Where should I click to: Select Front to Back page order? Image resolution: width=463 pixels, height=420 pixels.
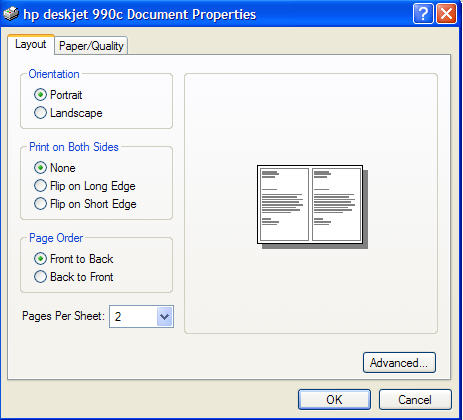tap(40, 259)
